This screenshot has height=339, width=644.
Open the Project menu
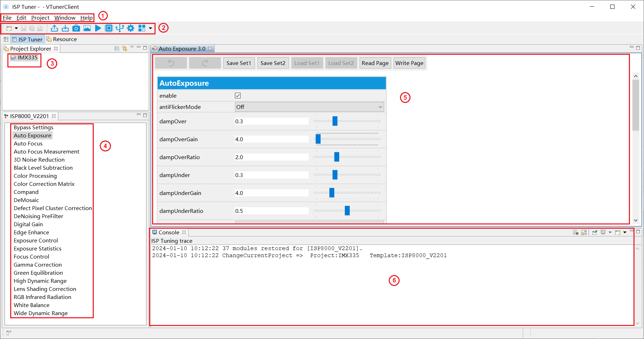40,18
